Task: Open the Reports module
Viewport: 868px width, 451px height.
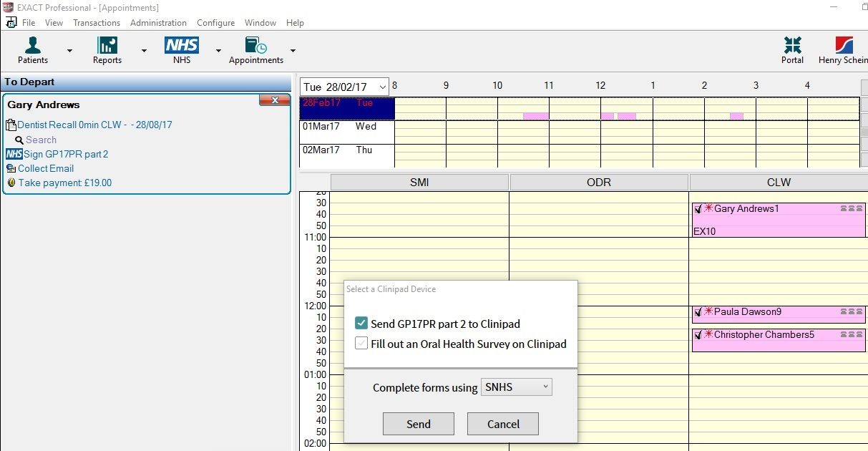Action: [x=107, y=50]
